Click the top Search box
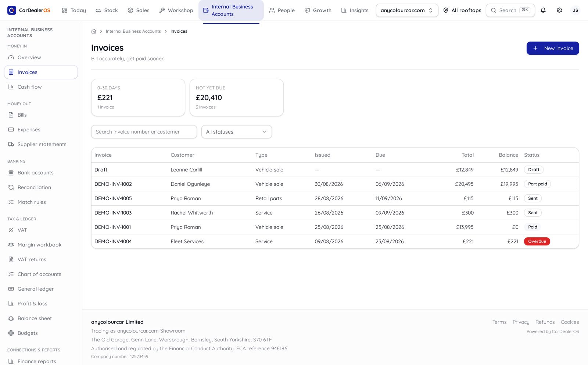588x365 pixels. click(x=510, y=10)
